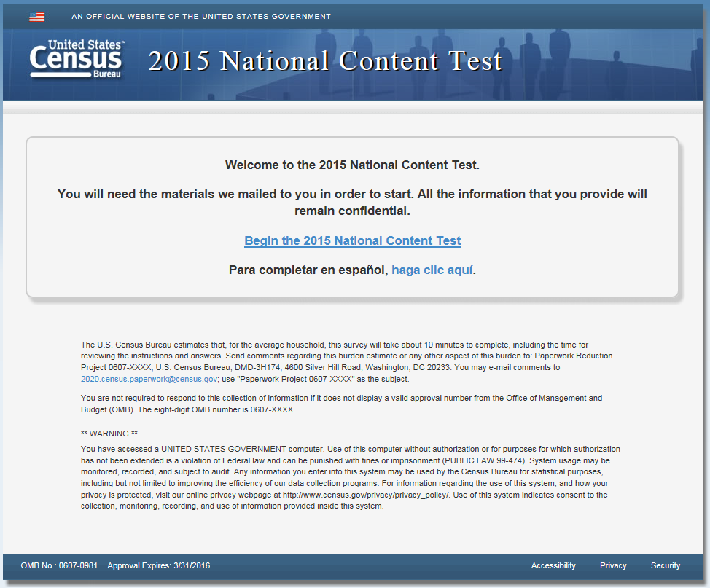Click the "An official website" banner text

200,17
